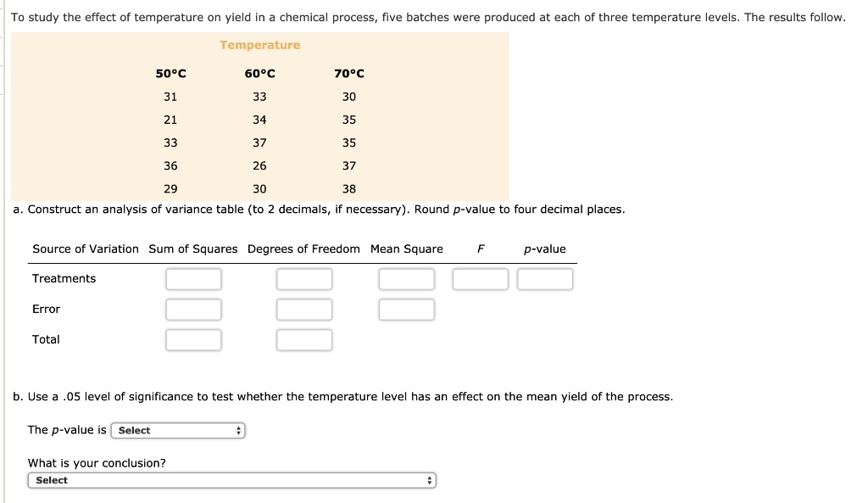Click the Treatments Mean Square input box
Image resolution: width=868 pixels, height=503 pixels.
click(x=407, y=278)
